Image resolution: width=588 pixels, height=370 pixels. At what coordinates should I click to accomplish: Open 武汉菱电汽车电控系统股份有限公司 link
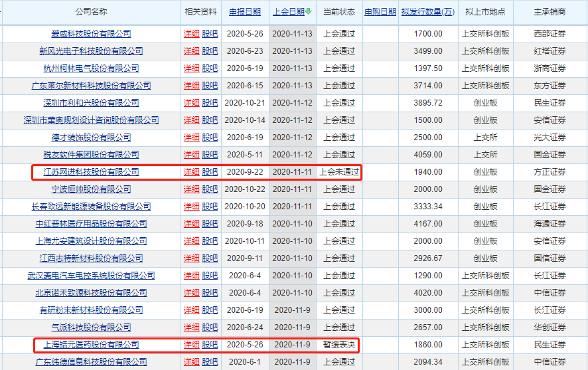click(91, 276)
